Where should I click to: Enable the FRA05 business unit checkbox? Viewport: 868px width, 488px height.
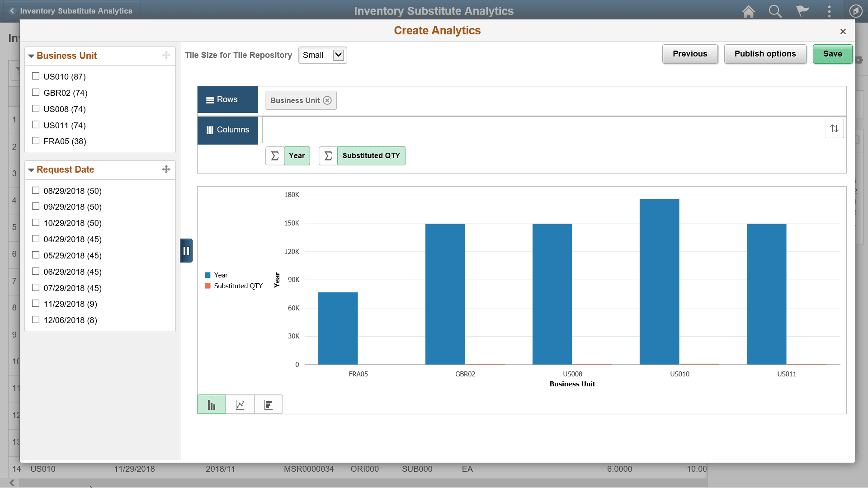click(x=36, y=141)
